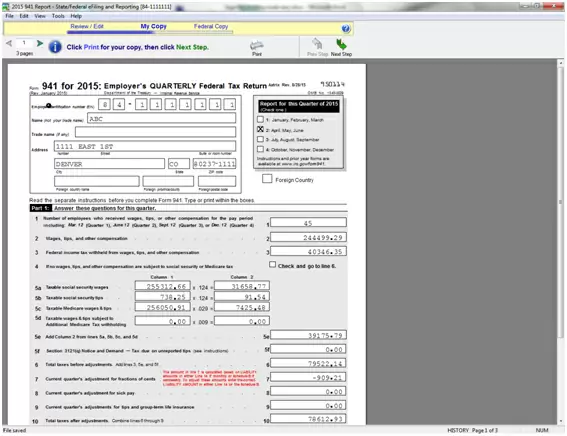Click the blue info icon
The width and height of the screenshot is (567, 436).
[x=55, y=47]
